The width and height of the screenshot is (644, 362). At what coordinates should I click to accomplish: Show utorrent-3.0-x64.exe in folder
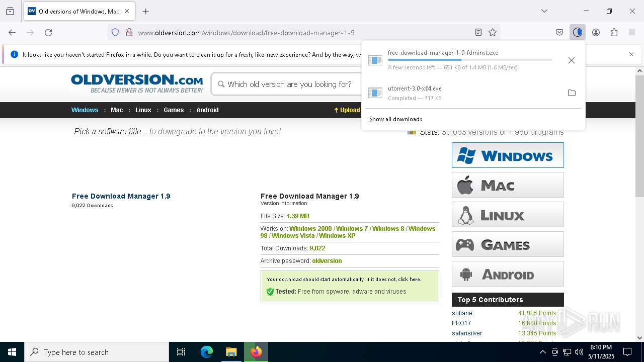[x=572, y=93]
